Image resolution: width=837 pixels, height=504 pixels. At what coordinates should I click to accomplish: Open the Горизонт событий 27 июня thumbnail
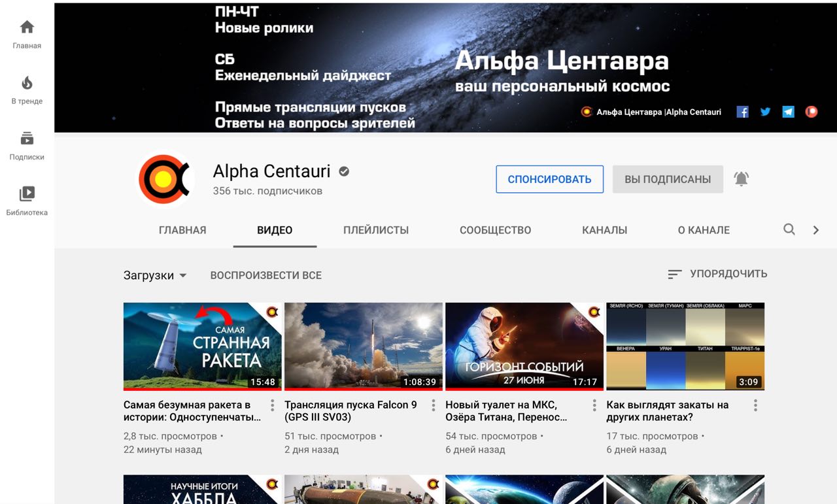pos(524,346)
